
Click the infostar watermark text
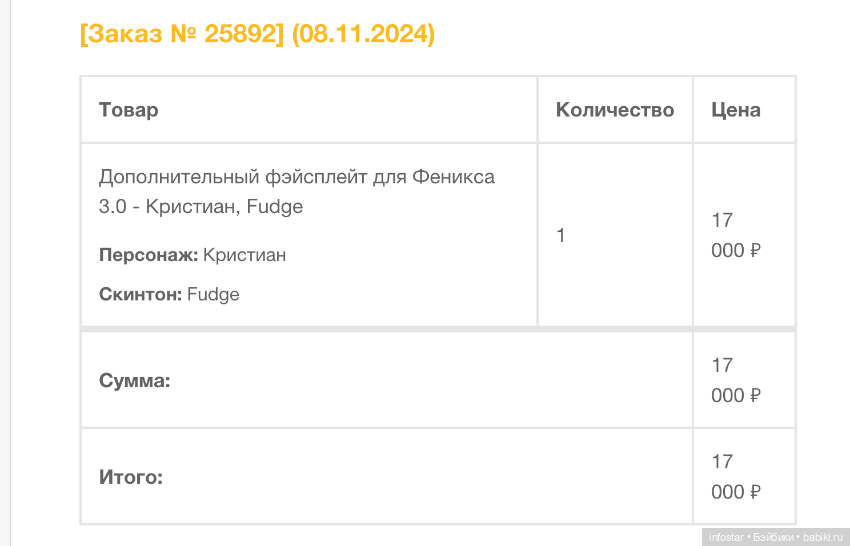[x=726, y=537]
